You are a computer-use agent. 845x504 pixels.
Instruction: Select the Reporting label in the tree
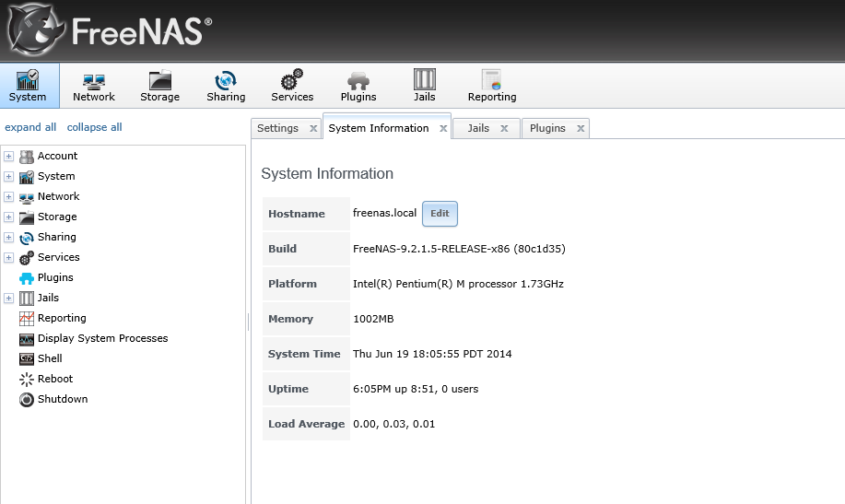tap(62, 318)
